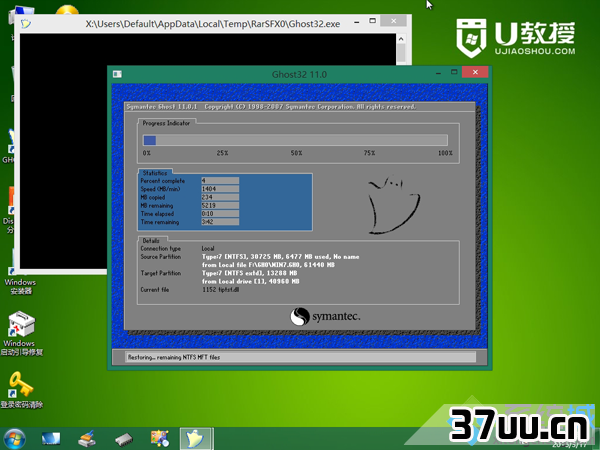Click the Restoring NTFS MFT files status bar
This screenshot has width=600, height=450.
click(300, 357)
